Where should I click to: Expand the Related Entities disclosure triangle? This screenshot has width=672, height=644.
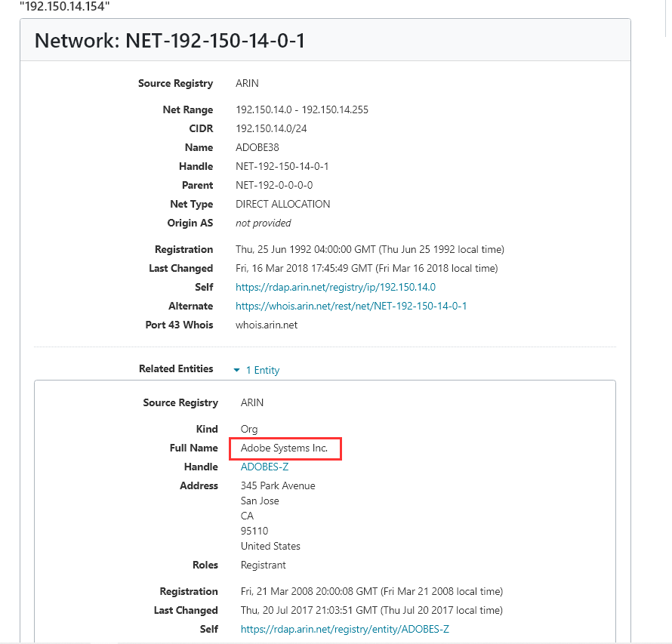click(236, 370)
